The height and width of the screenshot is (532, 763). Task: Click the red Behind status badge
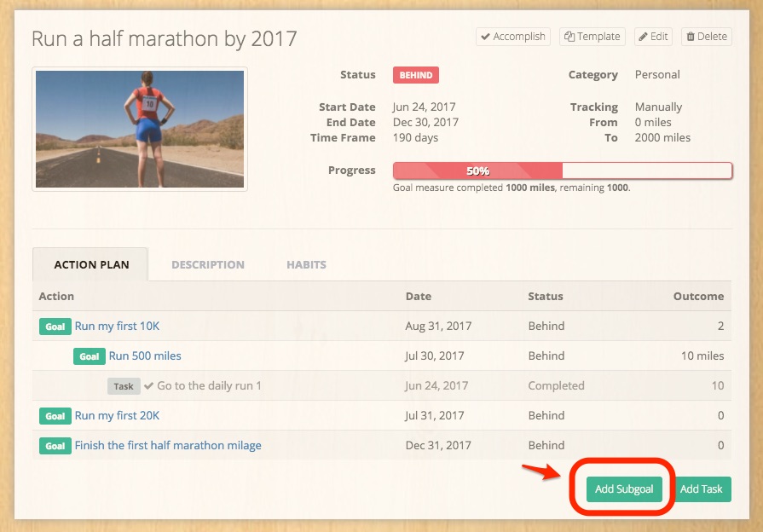[x=416, y=75]
